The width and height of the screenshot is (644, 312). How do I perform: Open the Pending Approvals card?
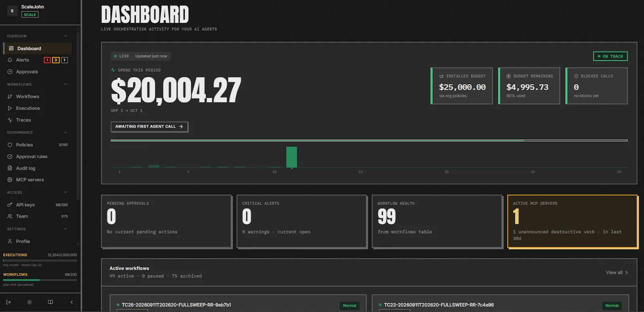click(166, 221)
